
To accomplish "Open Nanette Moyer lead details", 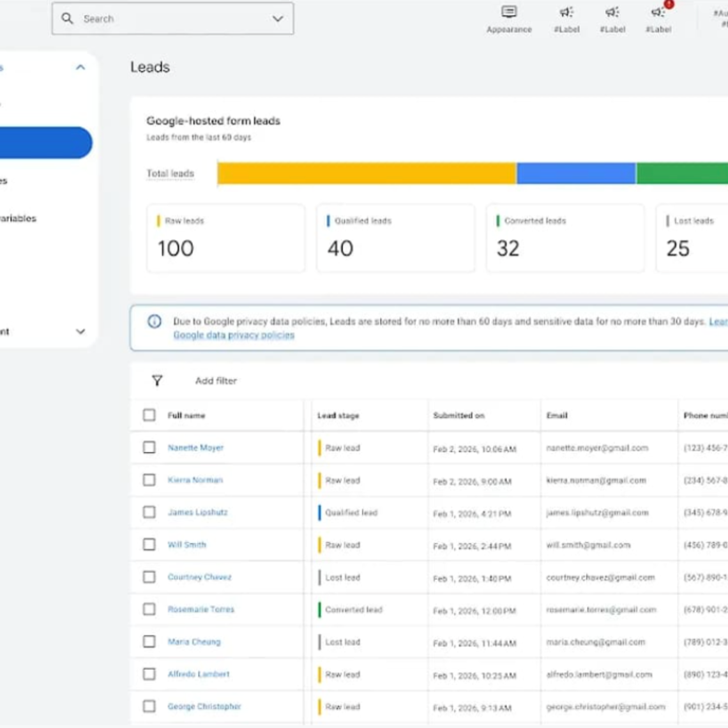I will click(x=195, y=448).
